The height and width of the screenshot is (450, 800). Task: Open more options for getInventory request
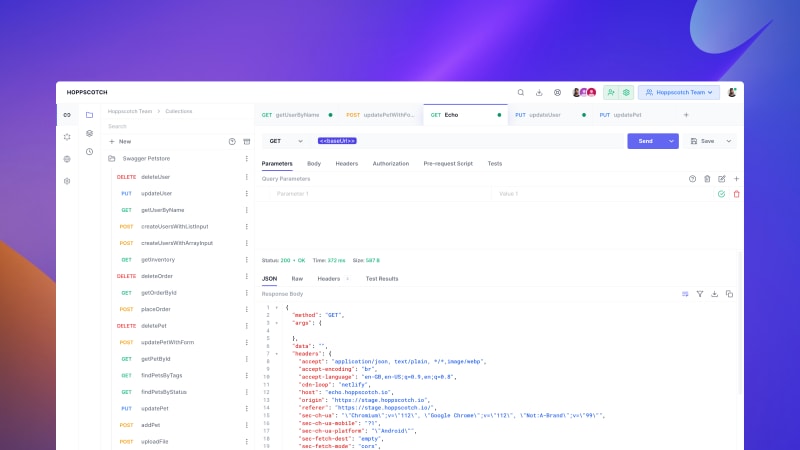pyautogui.click(x=246, y=260)
